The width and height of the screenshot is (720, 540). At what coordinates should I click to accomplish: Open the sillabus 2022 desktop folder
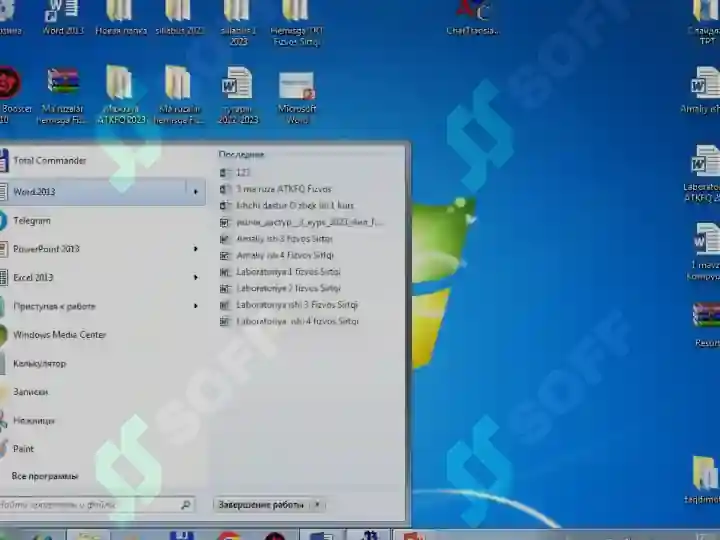[x=179, y=17]
